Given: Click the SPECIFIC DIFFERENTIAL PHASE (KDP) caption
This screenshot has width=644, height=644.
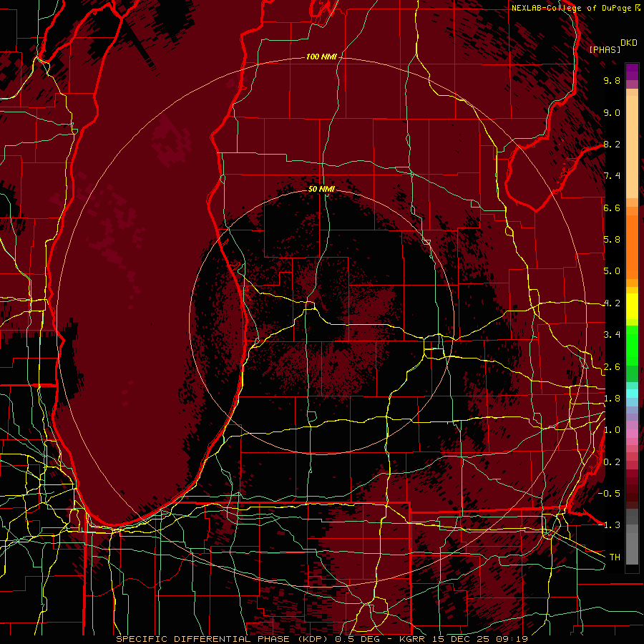Looking at the screenshot, I should [x=223, y=639].
